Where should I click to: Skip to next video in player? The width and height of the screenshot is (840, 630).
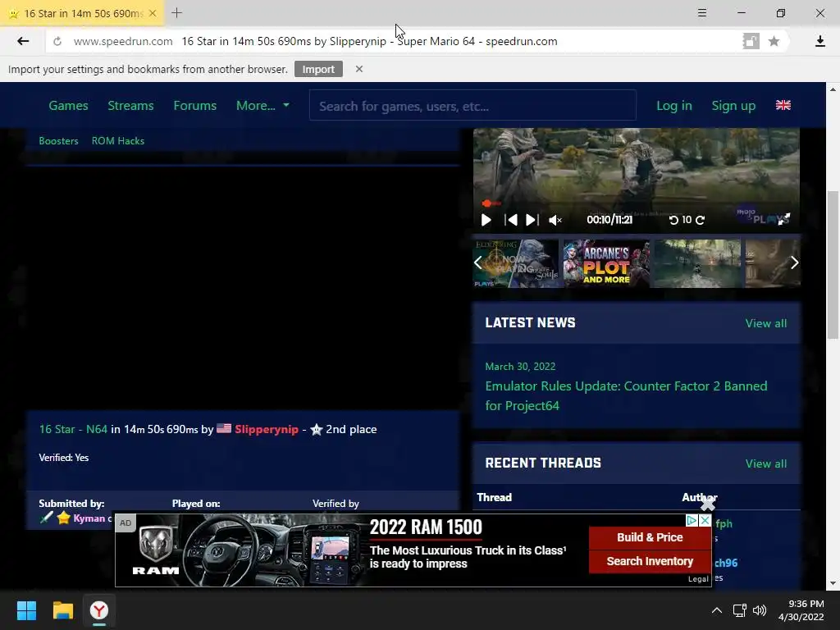pos(532,220)
